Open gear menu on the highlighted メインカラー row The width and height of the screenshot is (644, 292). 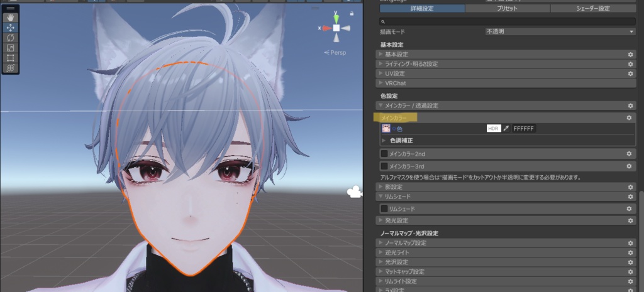pos(629,118)
